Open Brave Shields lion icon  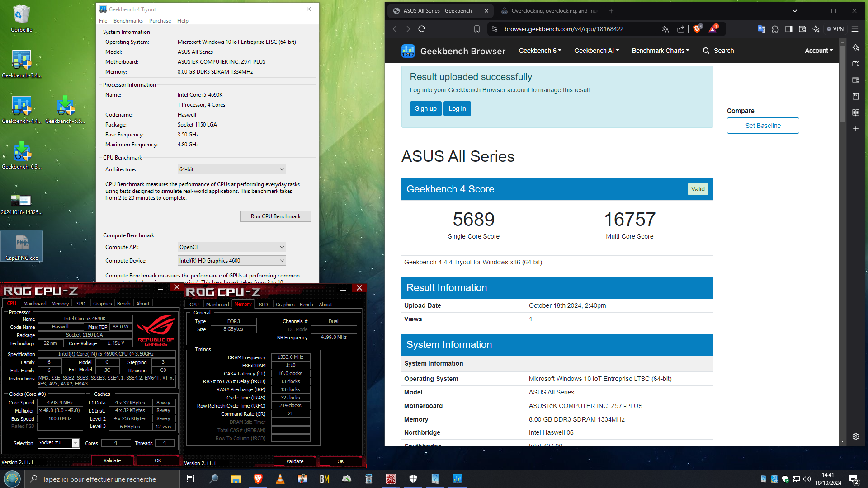698,28
